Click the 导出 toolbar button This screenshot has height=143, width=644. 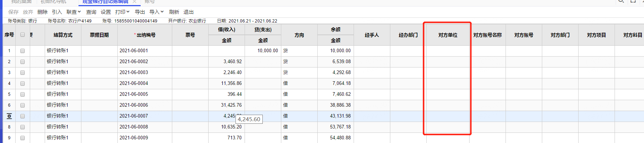point(140,12)
